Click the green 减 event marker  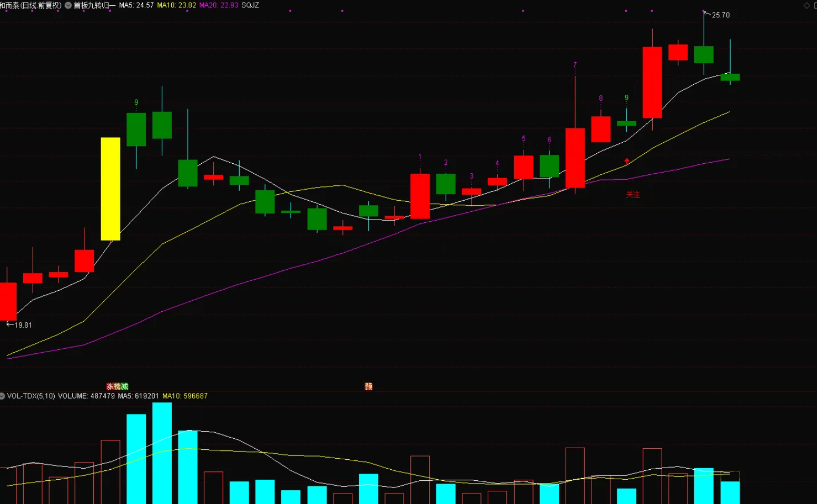pos(124,387)
